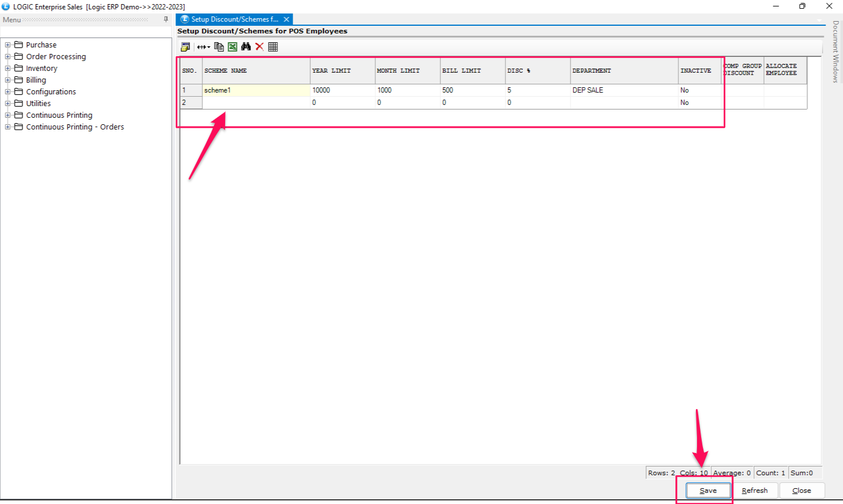The width and height of the screenshot is (843, 504).
Task: Pin the Menu panel using pushpin icon
Action: pos(166,19)
